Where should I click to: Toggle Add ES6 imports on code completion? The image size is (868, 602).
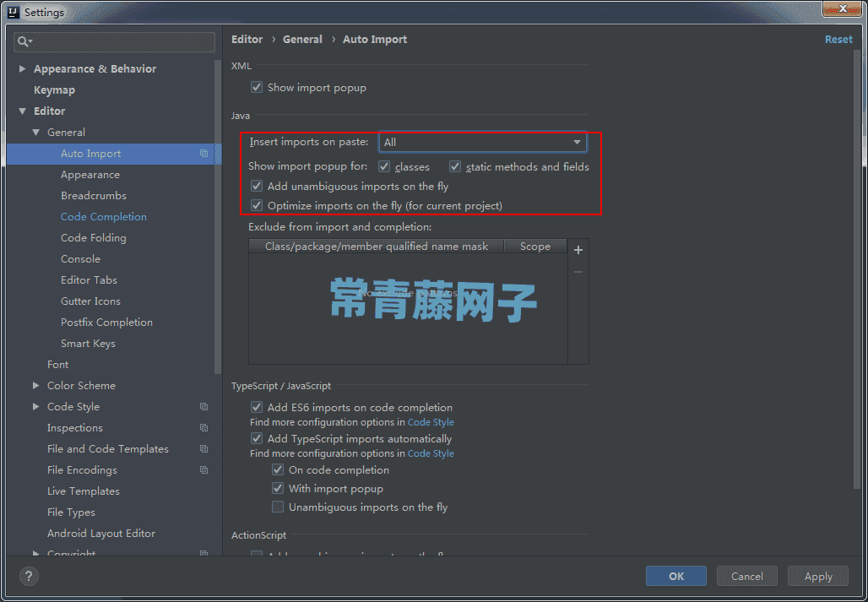(257, 407)
